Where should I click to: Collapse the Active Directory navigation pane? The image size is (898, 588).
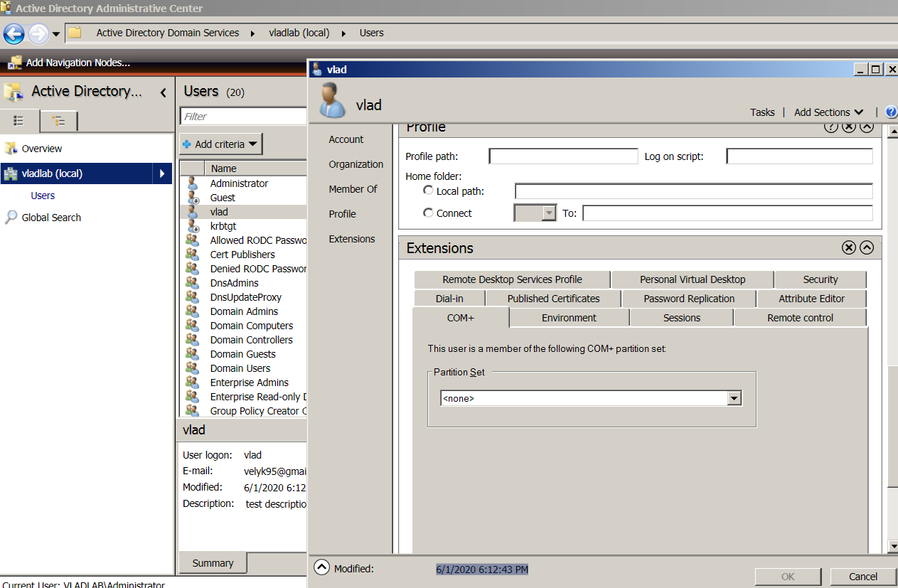coord(163,92)
